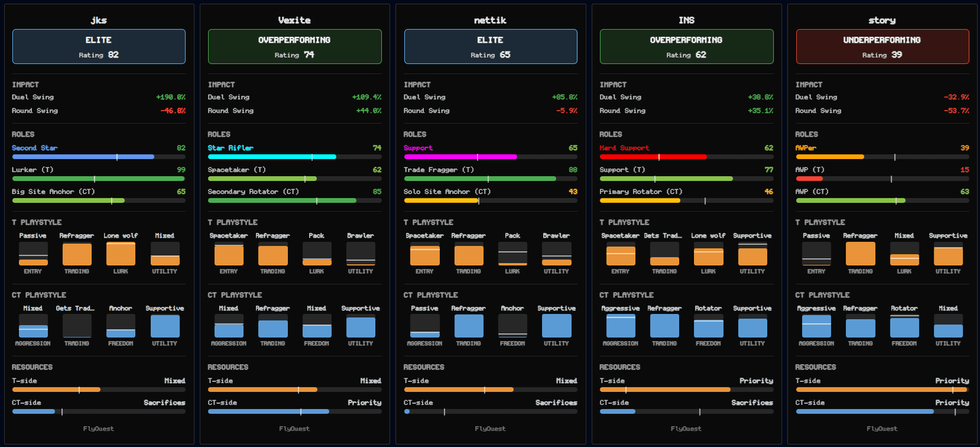Click Vexite's T-side Spacetaker entry bar
The width and height of the screenshot is (980, 447).
click(x=228, y=254)
